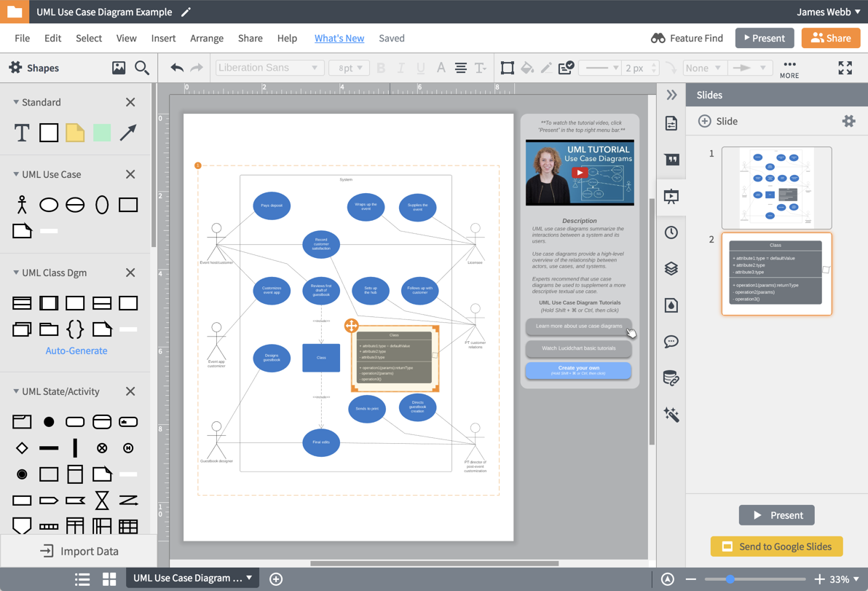The width and height of the screenshot is (868, 591).
Task: Select the actor stick figure shape
Action: click(22, 205)
